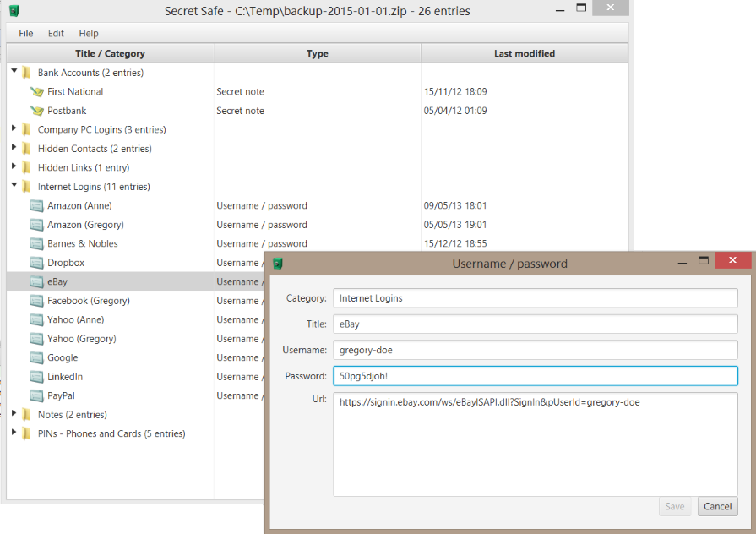Click the Postbank secret note icon
This screenshot has width=756, height=534.
pyautogui.click(x=36, y=111)
